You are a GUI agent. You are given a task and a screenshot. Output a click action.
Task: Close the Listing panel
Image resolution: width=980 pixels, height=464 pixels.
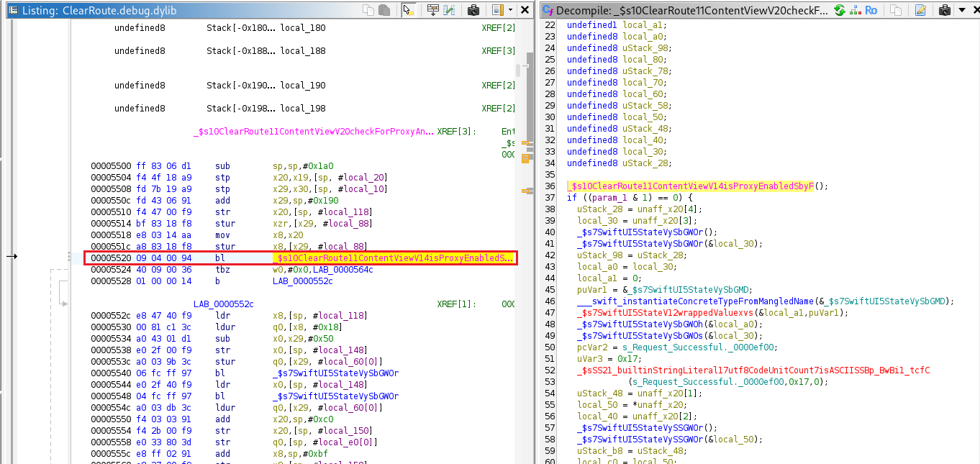(525, 10)
